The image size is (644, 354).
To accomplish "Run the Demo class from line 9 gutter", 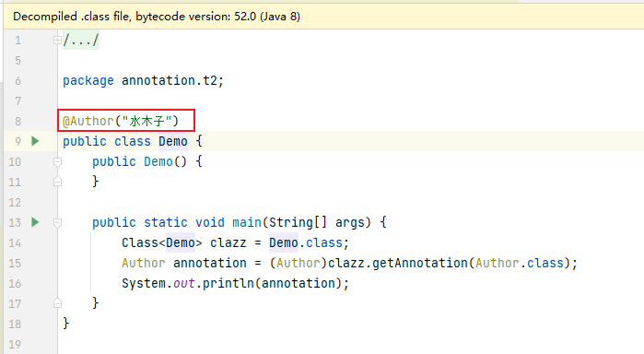I will pos(35,141).
